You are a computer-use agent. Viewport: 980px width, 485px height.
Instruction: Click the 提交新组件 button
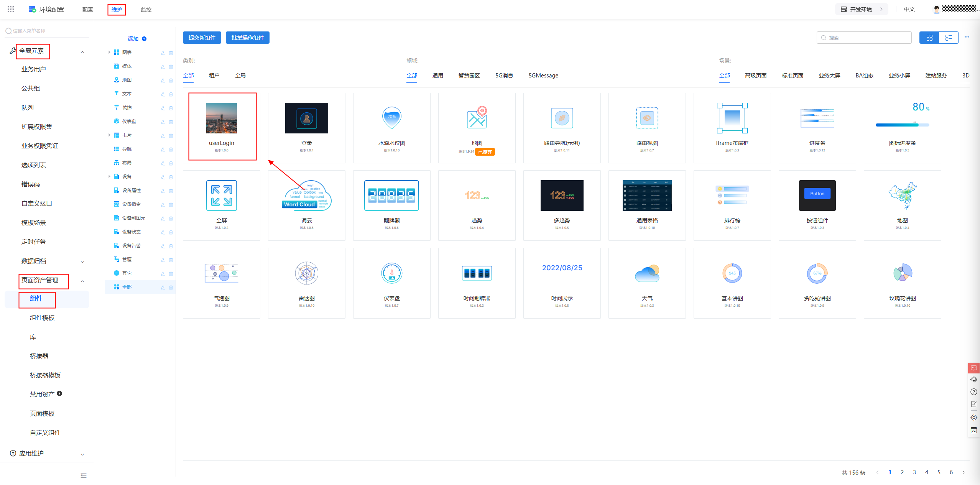202,38
